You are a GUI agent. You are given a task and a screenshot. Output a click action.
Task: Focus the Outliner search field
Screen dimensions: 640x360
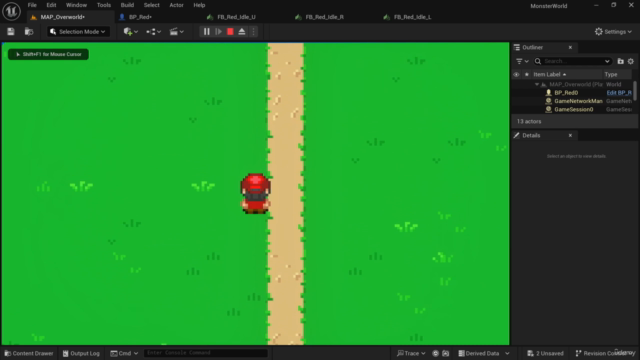click(573, 61)
